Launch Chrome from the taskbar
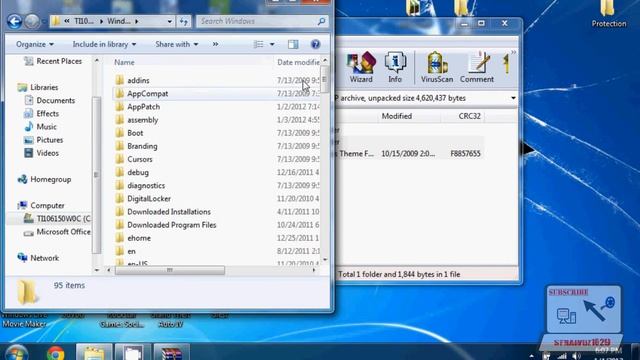Screen dimensions: 640x360 (55, 353)
